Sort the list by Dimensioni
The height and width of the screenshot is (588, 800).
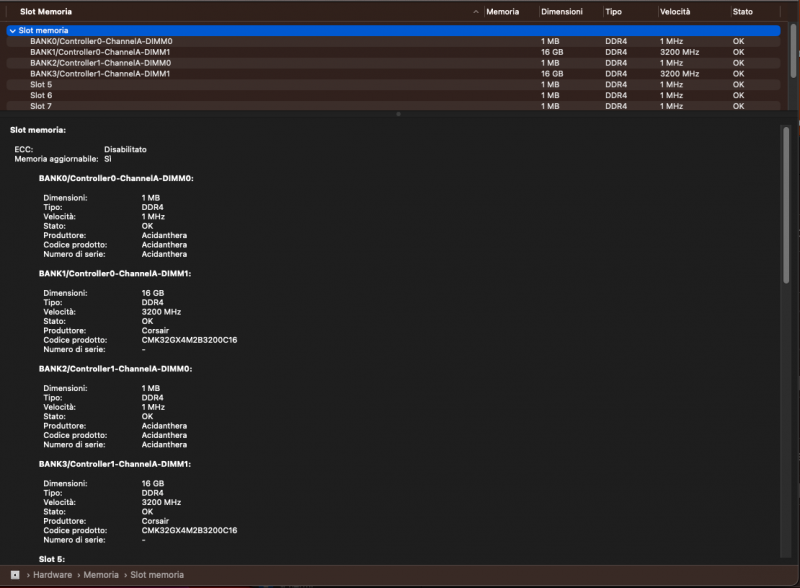point(562,12)
